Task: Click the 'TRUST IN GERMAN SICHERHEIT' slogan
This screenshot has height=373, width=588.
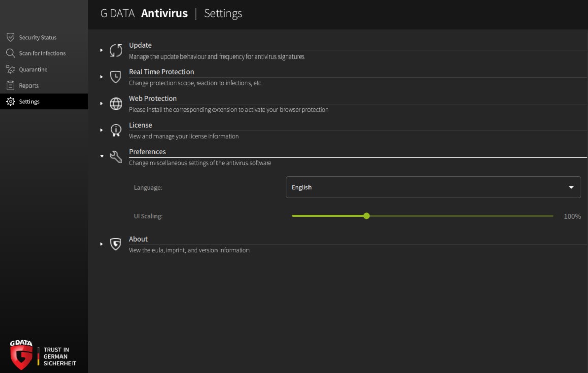Action: (59, 357)
